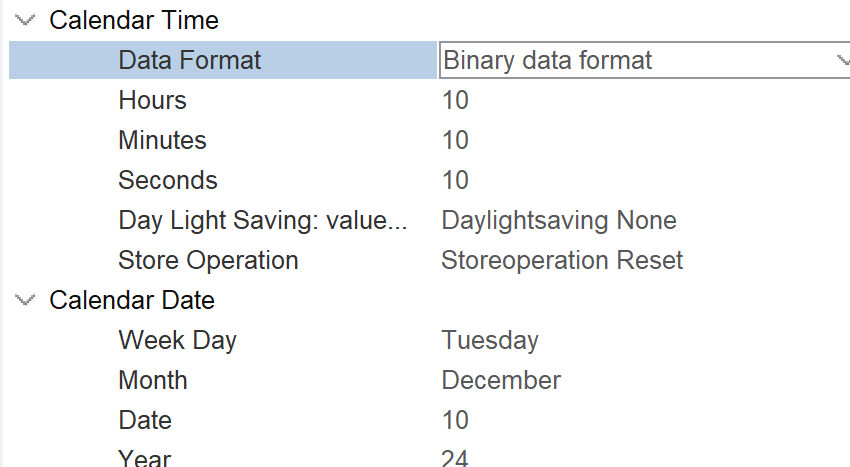
Task: Select the Minutes property label
Action: [x=162, y=140]
